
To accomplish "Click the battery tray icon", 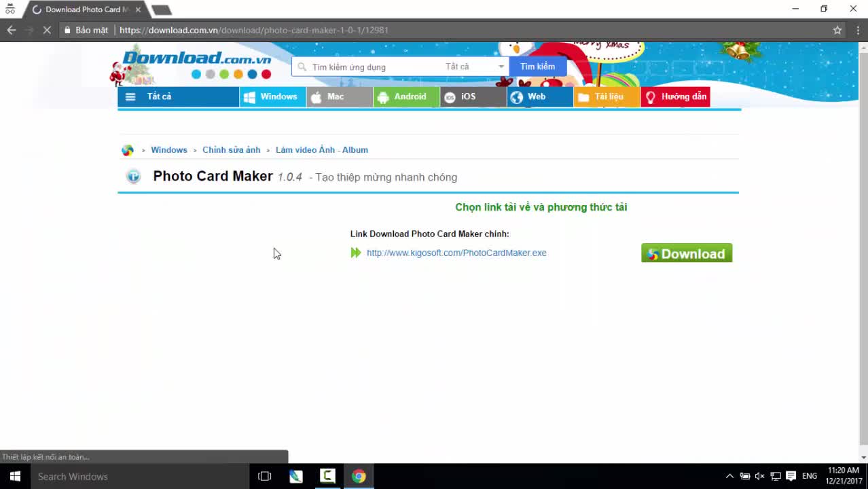I will point(745,476).
